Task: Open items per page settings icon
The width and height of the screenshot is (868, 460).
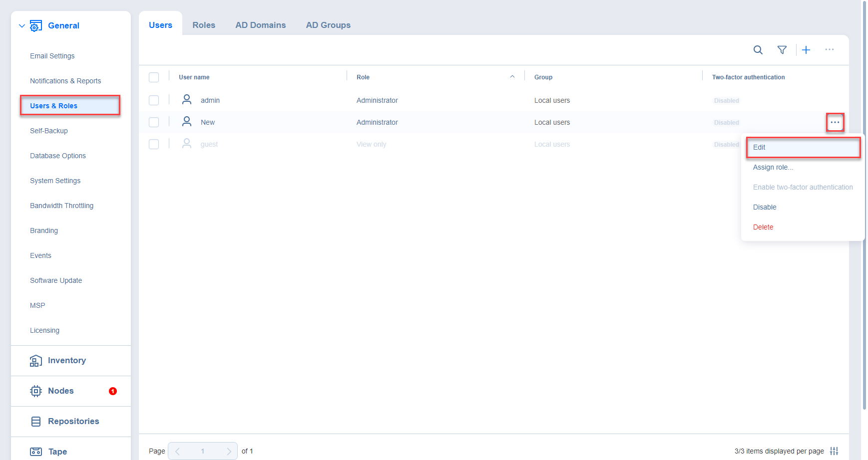Action: tap(834, 451)
